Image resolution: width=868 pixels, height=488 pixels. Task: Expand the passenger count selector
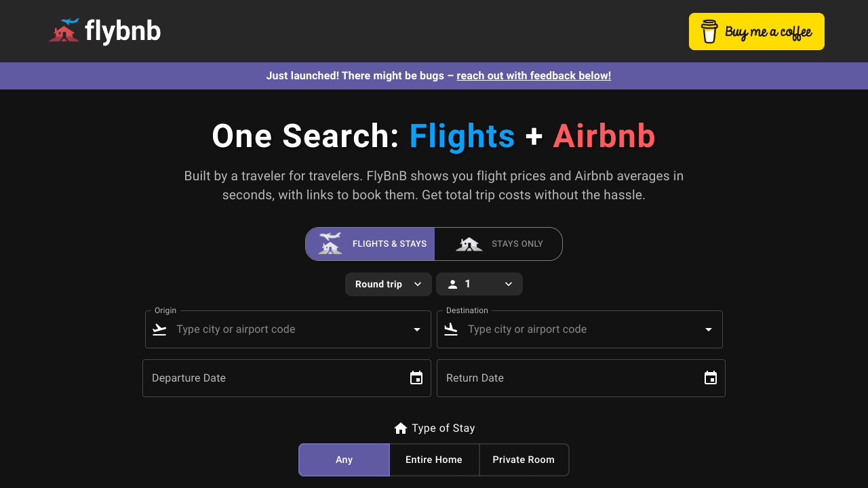pos(508,284)
